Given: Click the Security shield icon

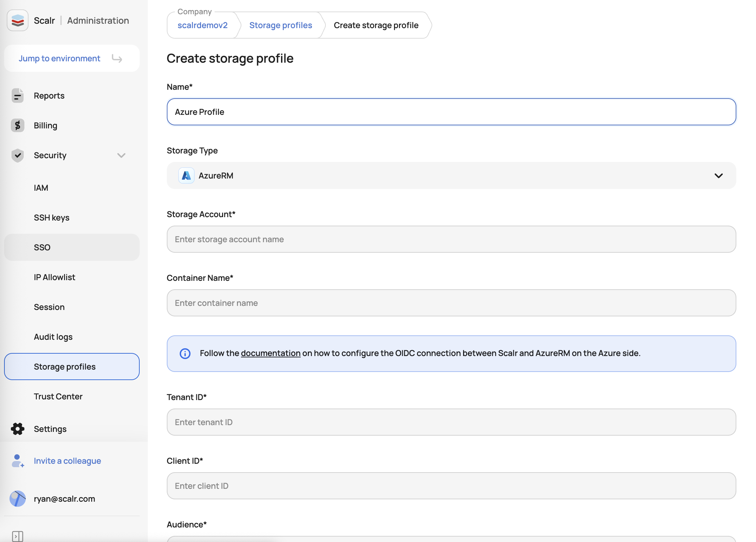Looking at the screenshot, I should coord(18,155).
